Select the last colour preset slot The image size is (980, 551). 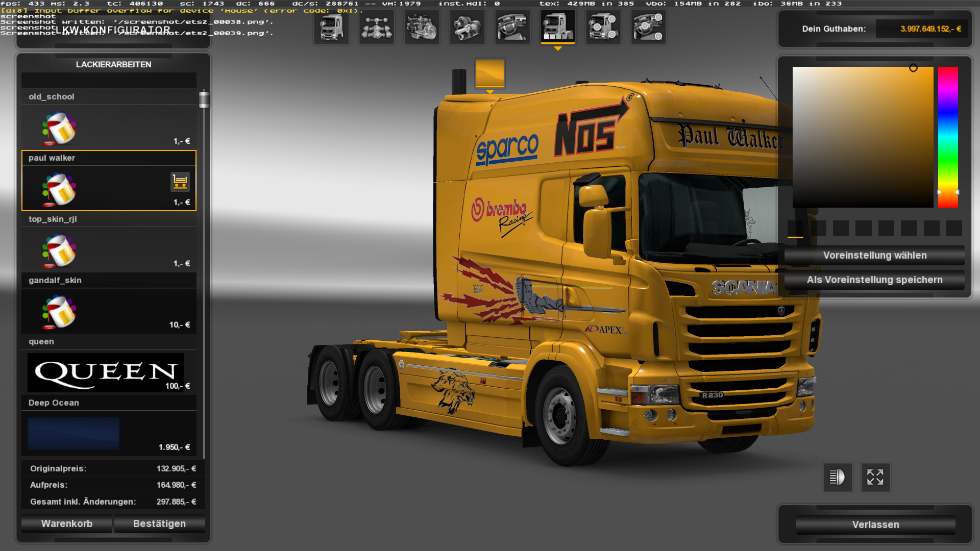[x=954, y=229]
